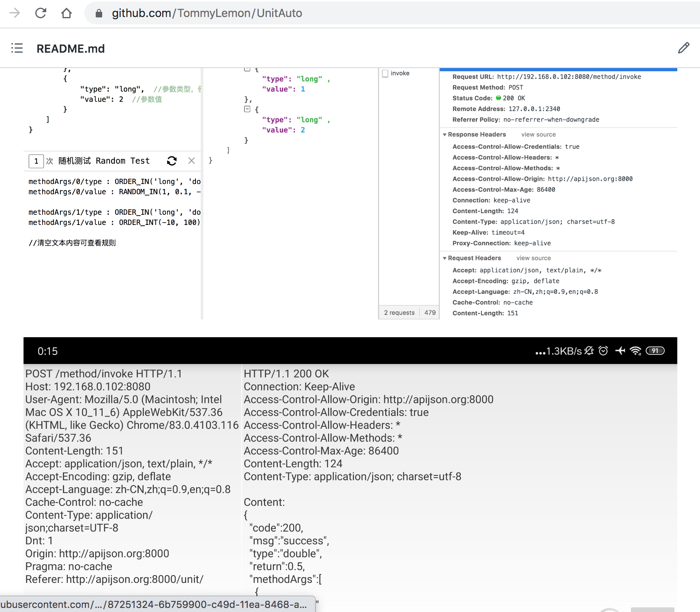Click the Accept-Language header line in DevTools
700x612 pixels.
[x=525, y=291]
